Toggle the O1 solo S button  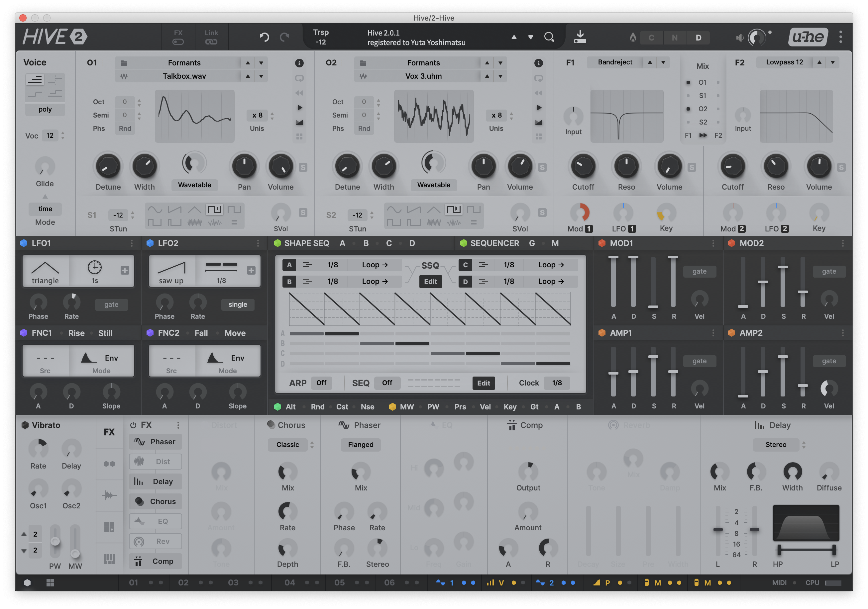click(x=303, y=167)
